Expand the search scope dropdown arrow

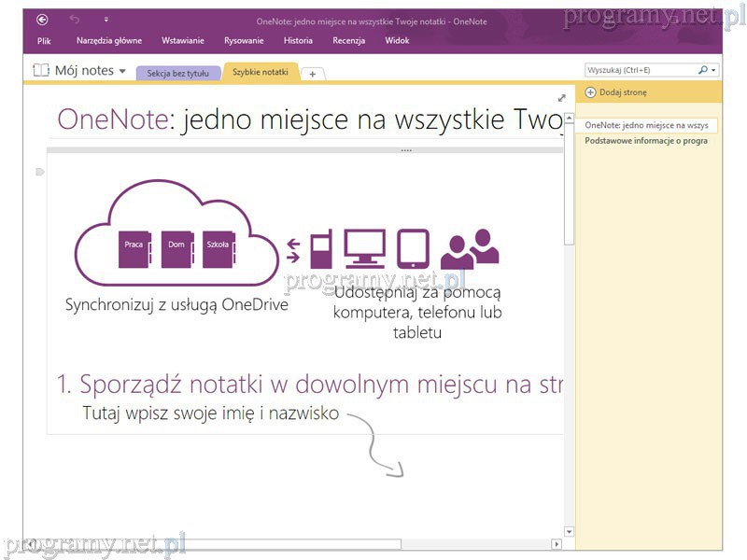714,70
